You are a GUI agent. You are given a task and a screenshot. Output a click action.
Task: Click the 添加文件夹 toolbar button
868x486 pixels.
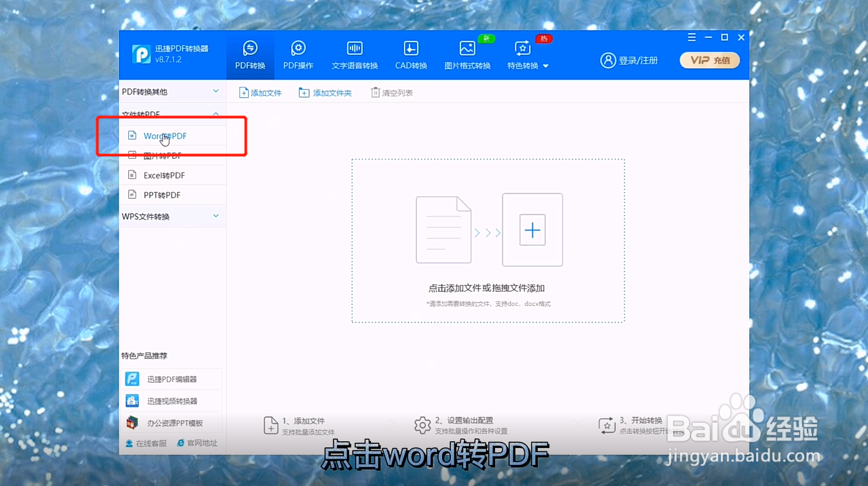(325, 93)
